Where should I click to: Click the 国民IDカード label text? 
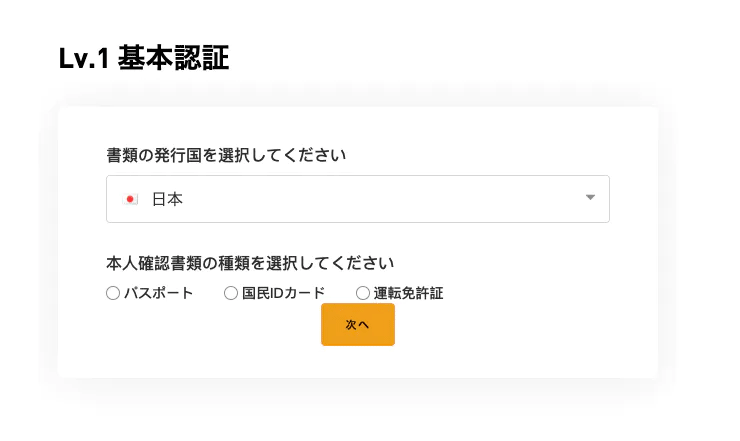[284, 293]
